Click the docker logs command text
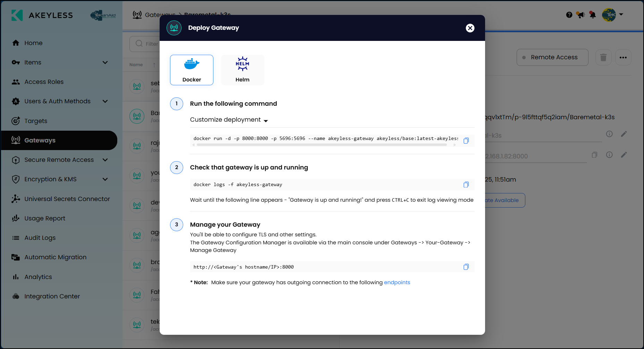Image resolution: width=644 pixels, height=349 pixels. [238, 185]
